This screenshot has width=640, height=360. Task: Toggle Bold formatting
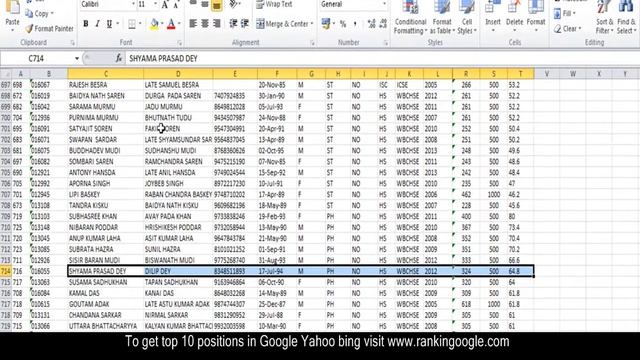pos(86,24)
